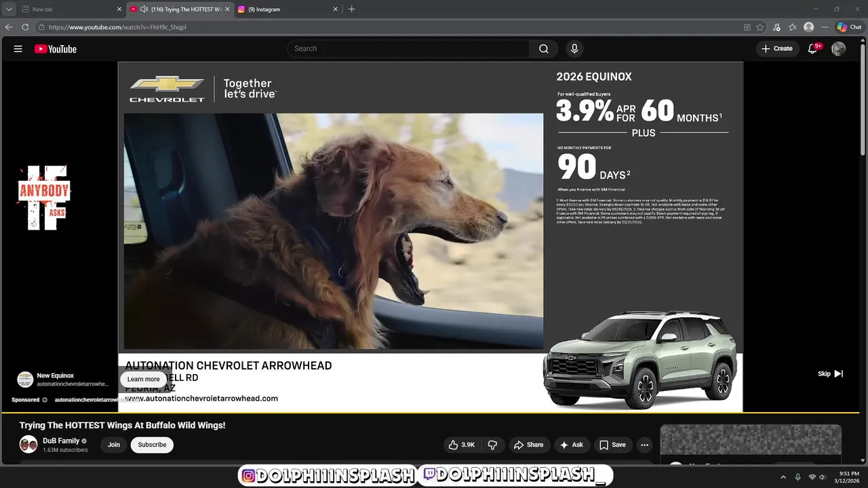
Task: Open the tab search dropdown arrow
Action: point(9,9)
